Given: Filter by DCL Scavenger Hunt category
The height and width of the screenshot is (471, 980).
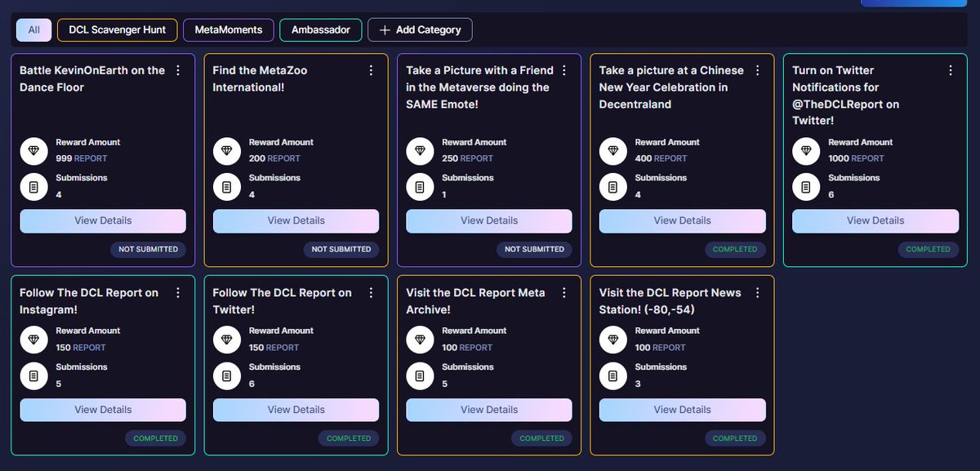Looking at the screenshot, I should tap(117, 30).
